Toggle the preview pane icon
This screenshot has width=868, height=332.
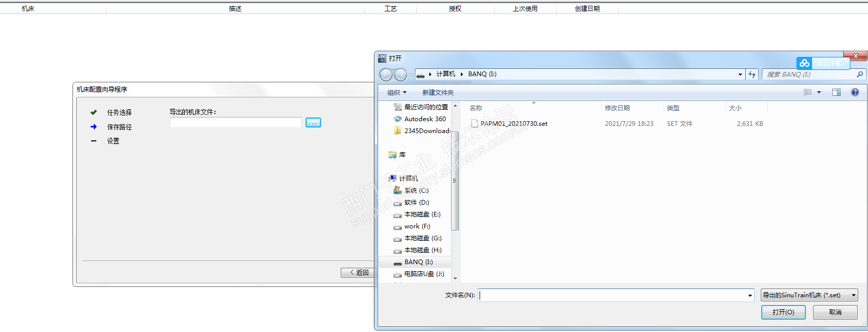(836, 92)
